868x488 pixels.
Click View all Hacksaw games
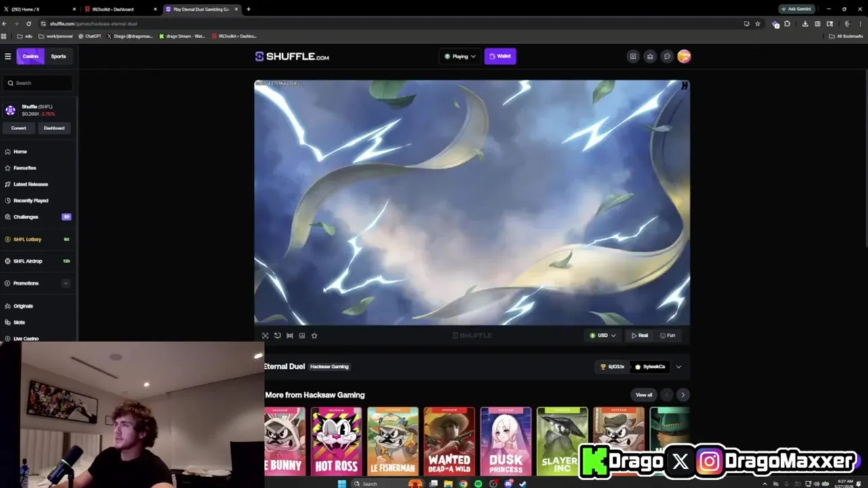tap(644, 395)
